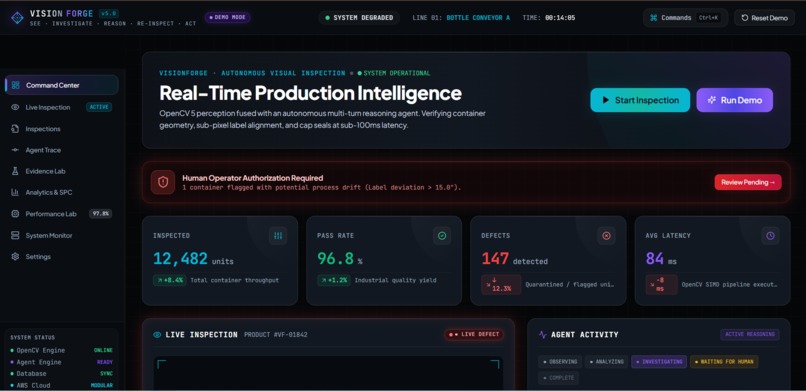Screen dimensions: 806x391
Task: Open Analytics & SPC page
Action: [x=62, y=193]
